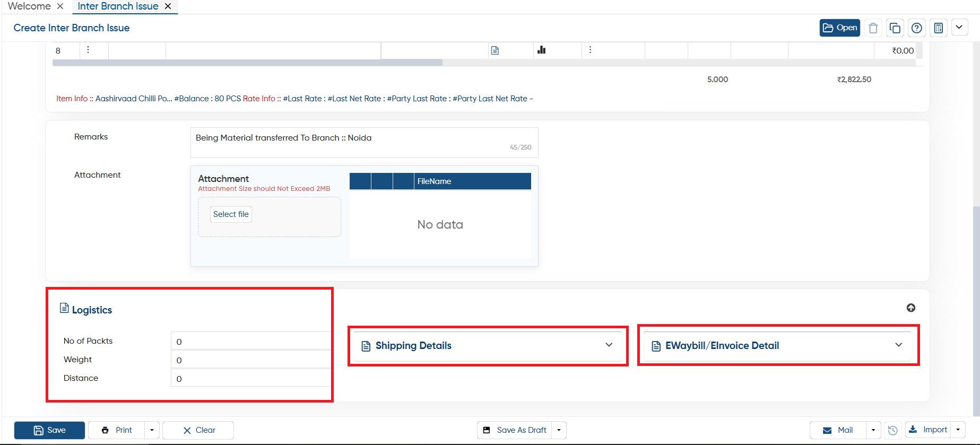
Task: Open the Import dropdown arrow
Action: coord(958,430)
